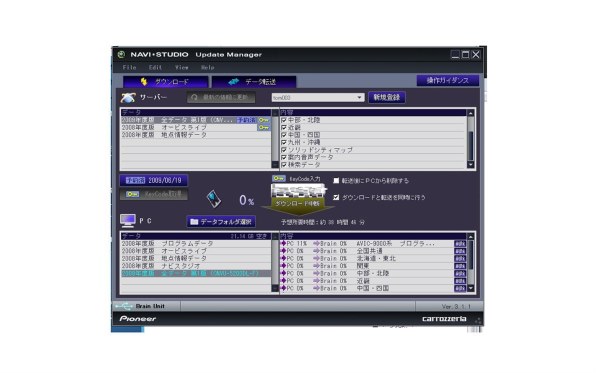Screen dimensions: 596x373
Task: Click the 21.14 GB 空き free space text
Action: (x=249, y=236)
